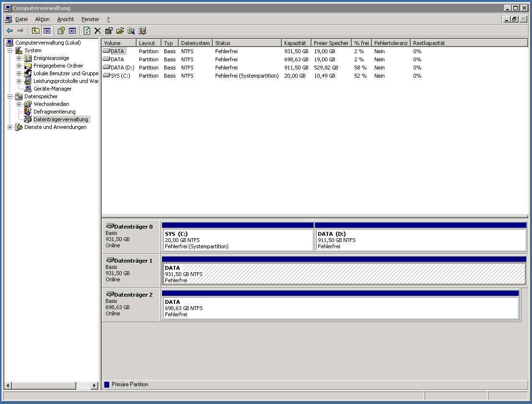
Task: Click the black X delete toolbar icon
Action: click(x=98, y=31)
